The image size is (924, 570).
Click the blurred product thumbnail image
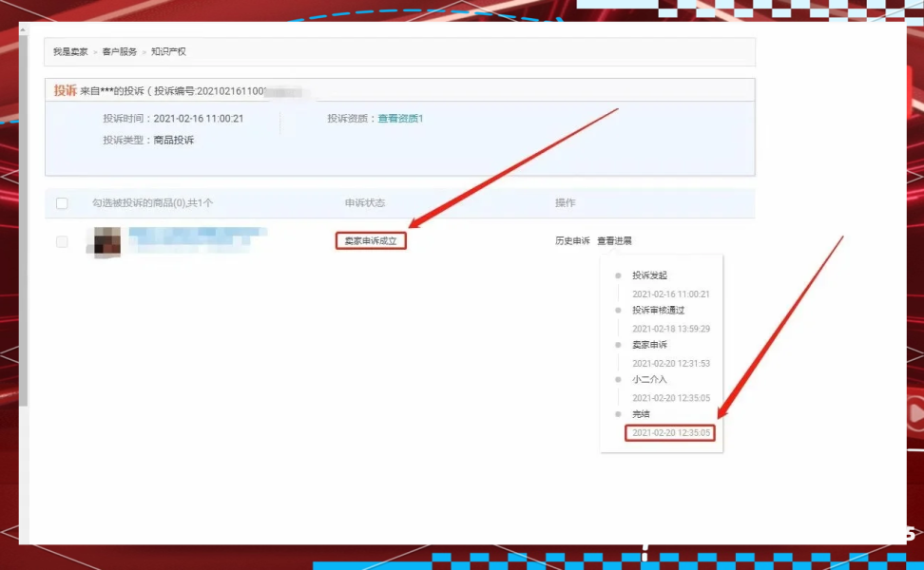(x=104, y=241)
